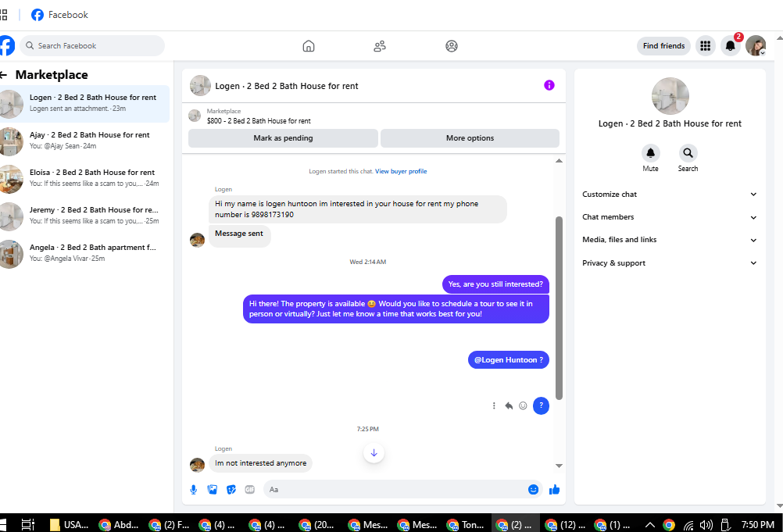Image resolution: width=783 pixels, height=532 pixels.
Task: Click More options button
Action: (470, 138)
